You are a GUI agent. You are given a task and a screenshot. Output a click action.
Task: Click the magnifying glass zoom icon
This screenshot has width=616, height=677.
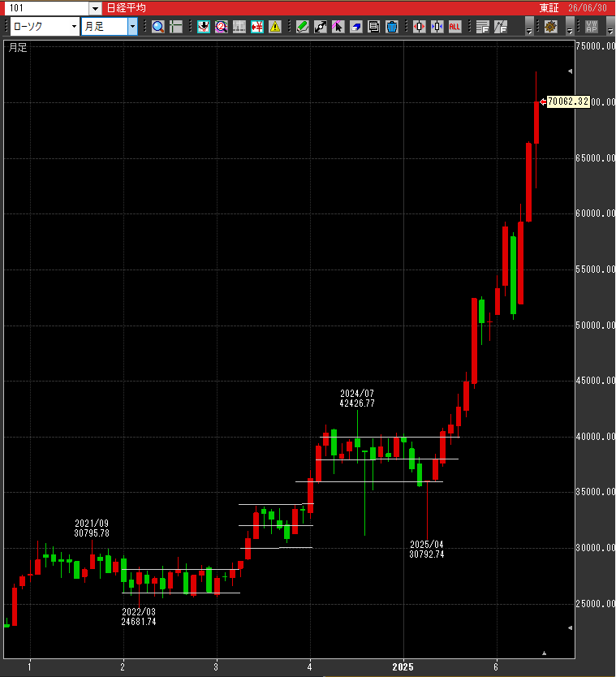158,27
